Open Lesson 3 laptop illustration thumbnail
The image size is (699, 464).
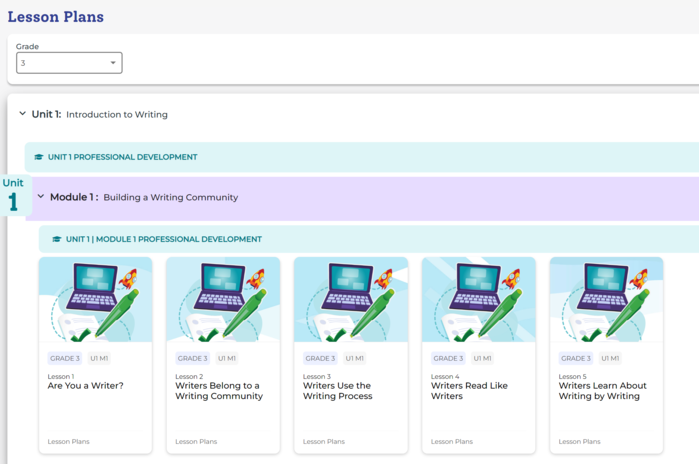click(351, 300)
